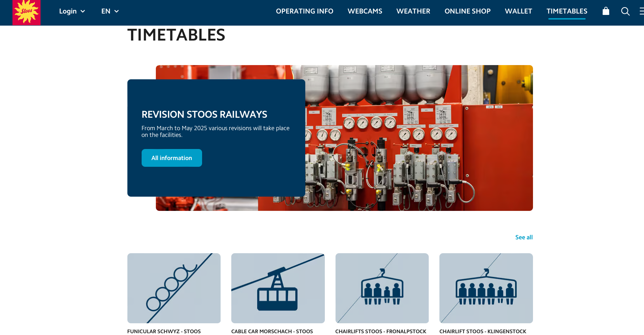Visit the Online Shop
This screenshot has width=644, height=335.
click(468, 11)
